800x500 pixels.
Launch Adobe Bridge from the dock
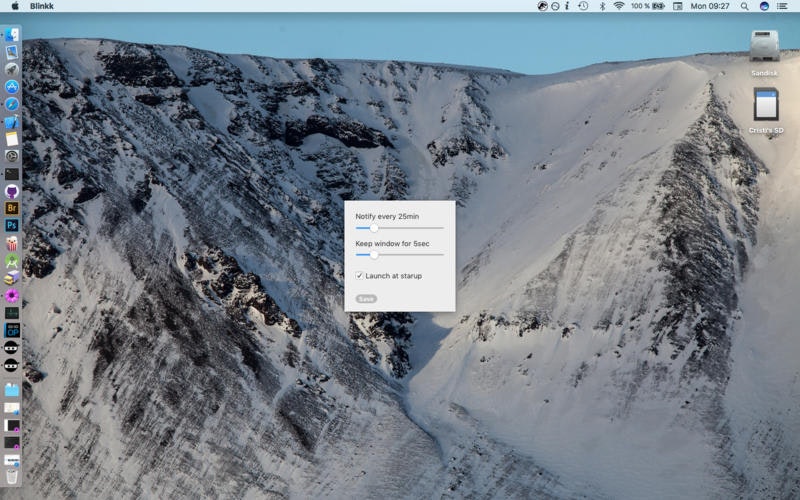pos(12,208)
